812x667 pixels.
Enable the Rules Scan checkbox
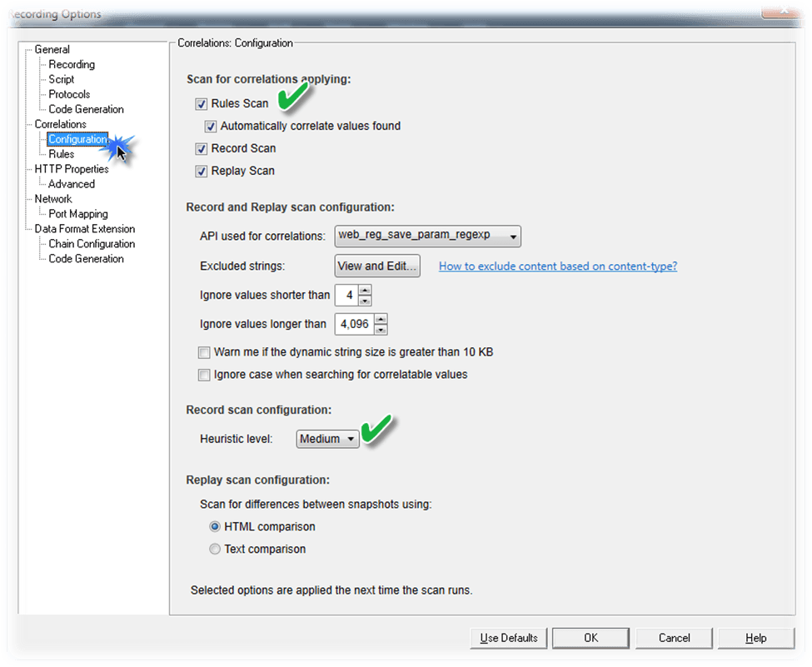[x=201, y=103]
